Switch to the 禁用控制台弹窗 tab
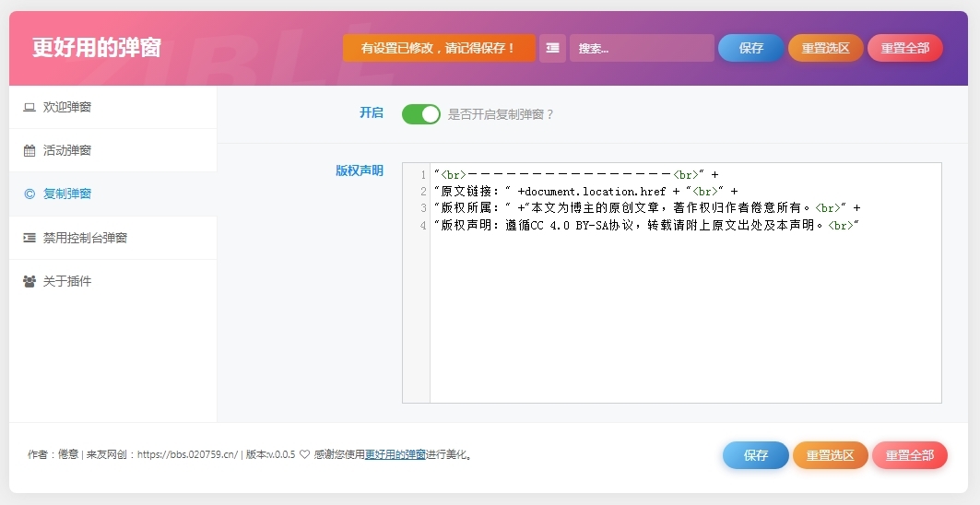This screenshot has height=505, width=980. 85,238
